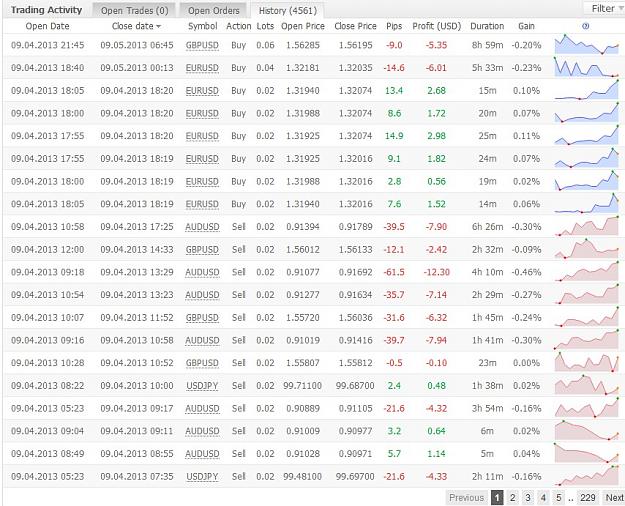Select the -12.30 profit value
Viewport: 625px width, 506px height.
pos(436,272)
